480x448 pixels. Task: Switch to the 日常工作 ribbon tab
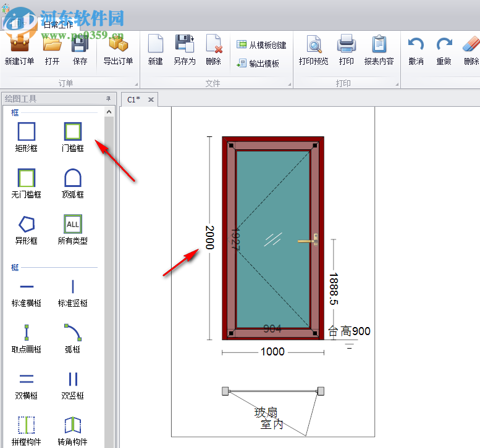58,25
